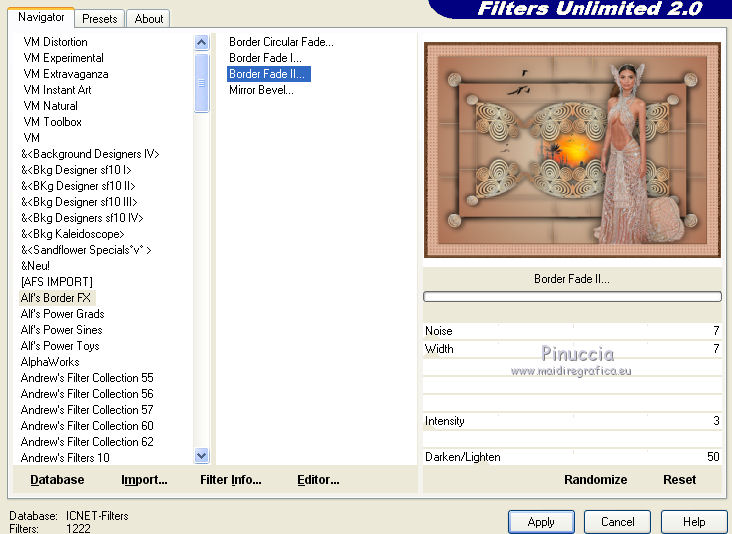Choose Border Circular Fade filter
Viewport: 732px width, 534px height.
point(281,42)
